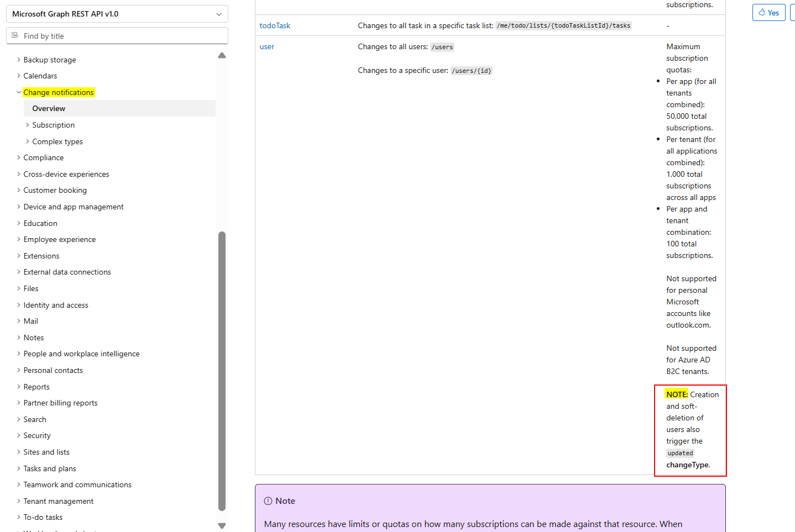Expand the Compliance node

click(19, 157)
